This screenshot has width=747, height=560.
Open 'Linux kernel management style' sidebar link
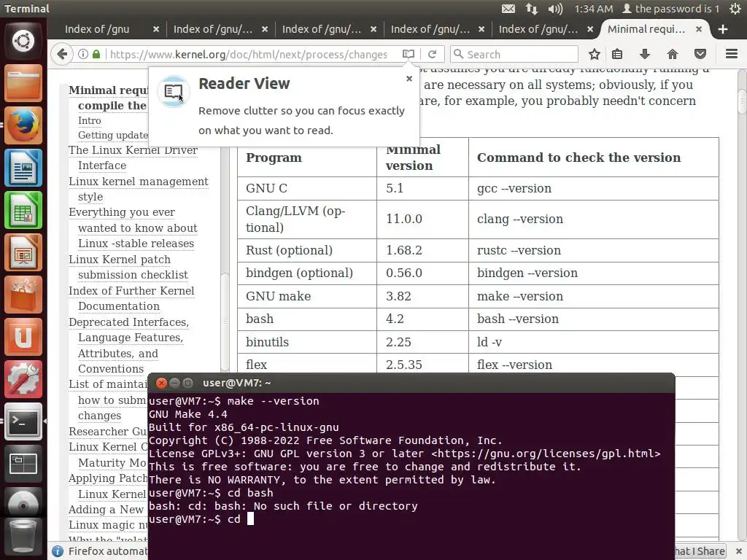coord(138,189)
